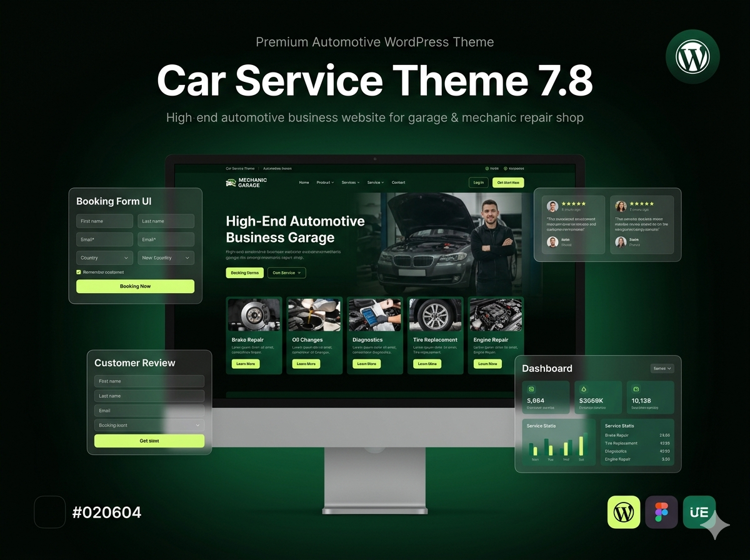The width and height of the screenshot is (750, 560).
Task: Toggle the Remember customer checkbox
Action: [79, 272]
